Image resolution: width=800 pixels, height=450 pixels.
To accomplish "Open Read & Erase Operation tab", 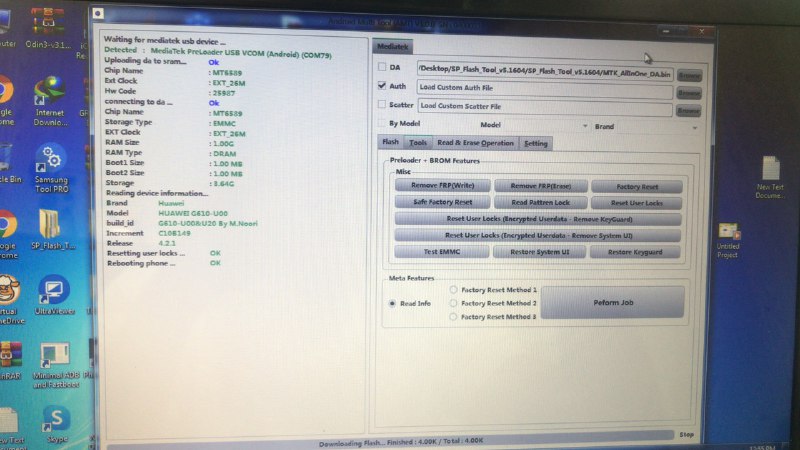I will tap(475, 143).
